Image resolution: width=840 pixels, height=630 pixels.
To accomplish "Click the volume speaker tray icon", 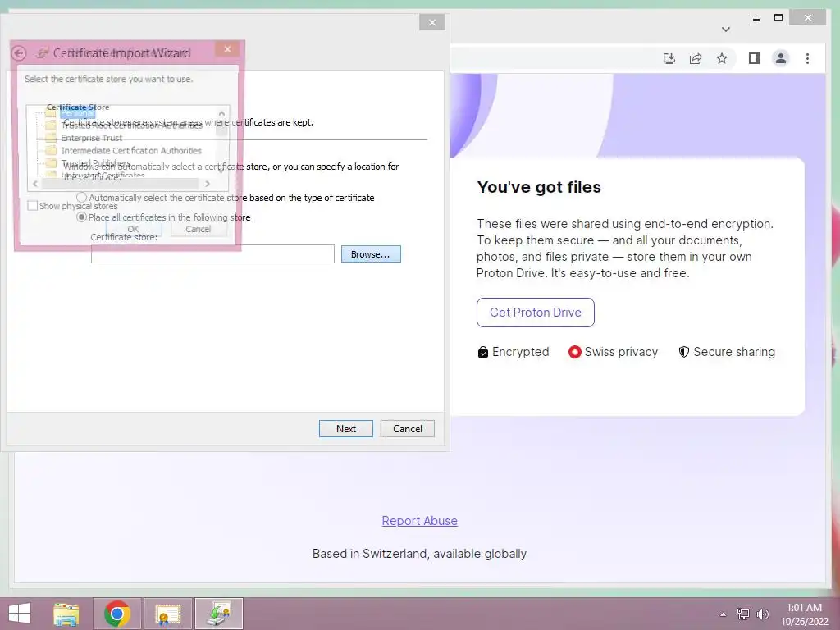I will 762,614.
